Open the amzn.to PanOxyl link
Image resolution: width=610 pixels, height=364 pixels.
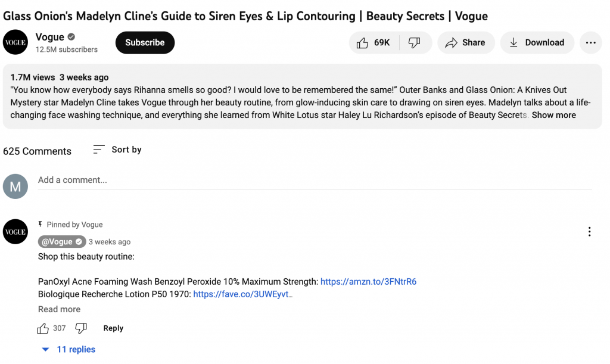coord(368,282)
